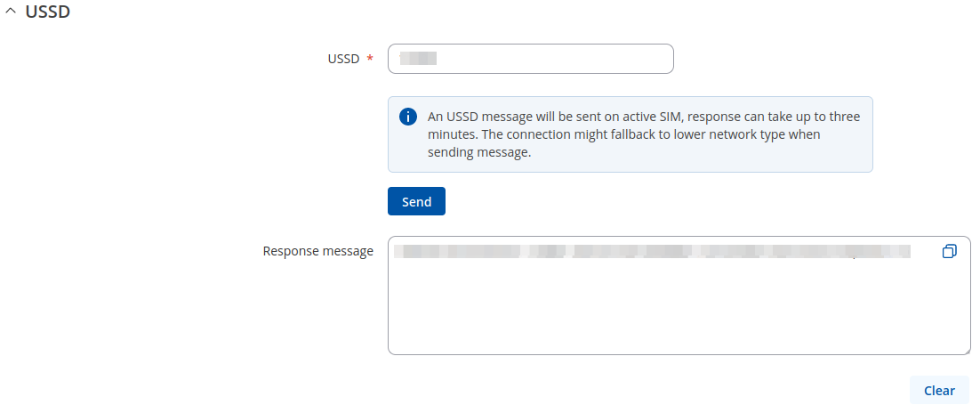This screenshot has width=980, height=413.
Task: Click the USSD field label
Action: coord(343,59)
